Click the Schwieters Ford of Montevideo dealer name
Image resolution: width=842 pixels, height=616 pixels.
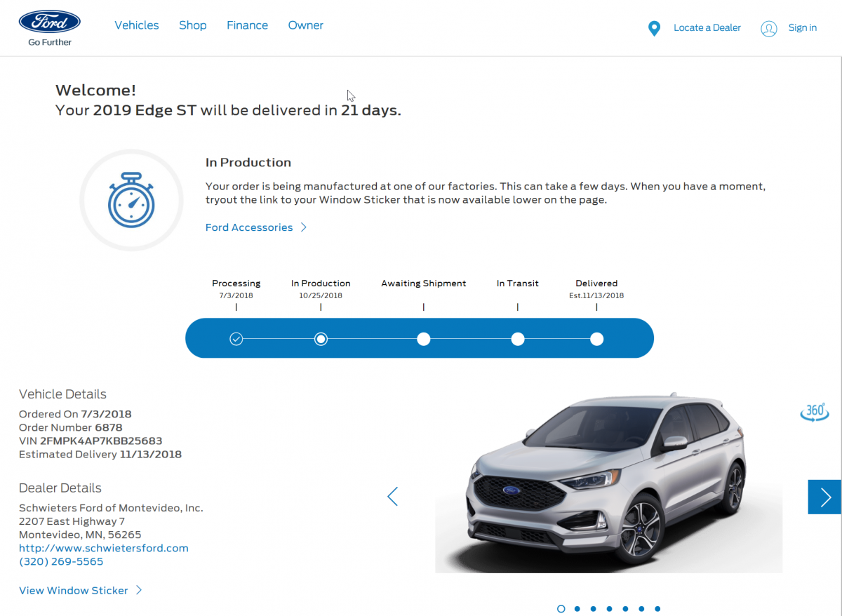[x=111, y=508]
